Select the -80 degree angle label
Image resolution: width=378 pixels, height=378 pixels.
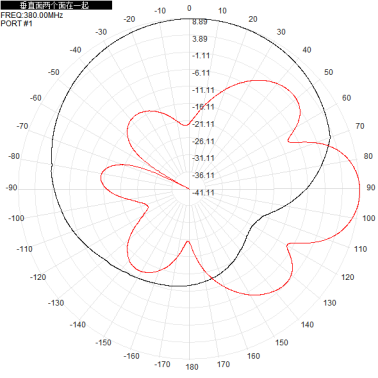click(x=14, y=156)
